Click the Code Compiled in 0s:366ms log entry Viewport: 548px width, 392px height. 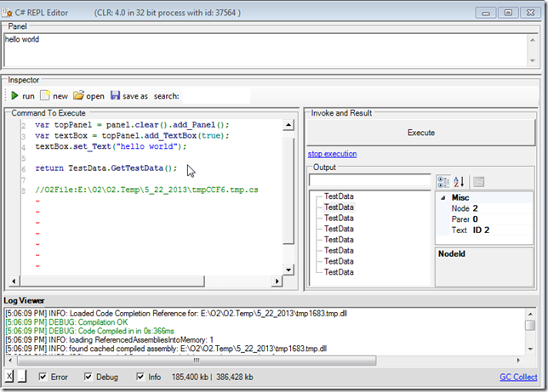click(x=89, y=331)
